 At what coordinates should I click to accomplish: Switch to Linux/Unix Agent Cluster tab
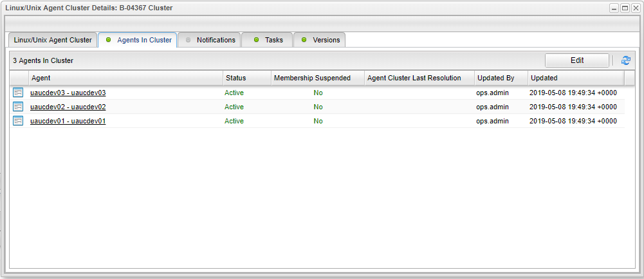[x=53, y=40]
